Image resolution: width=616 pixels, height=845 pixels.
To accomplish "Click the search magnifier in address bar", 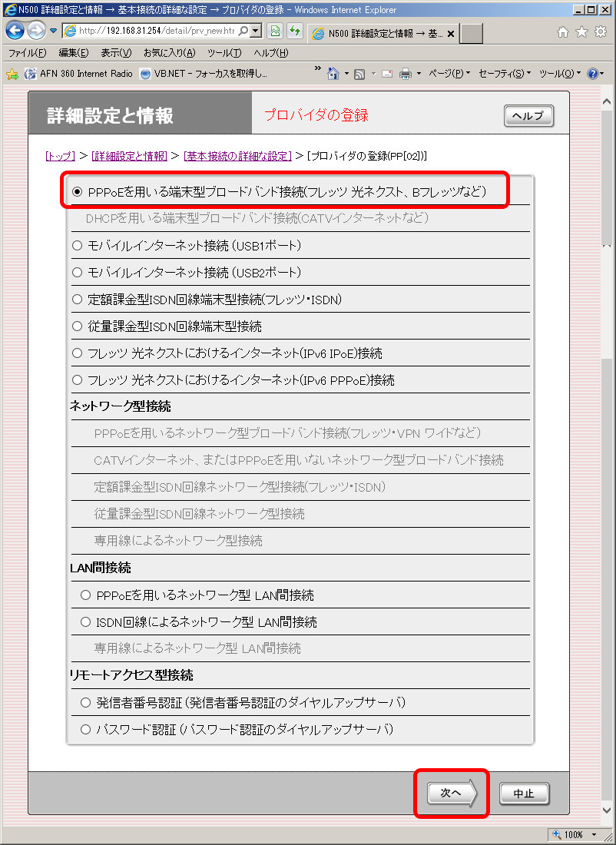I will coord(243,31).
